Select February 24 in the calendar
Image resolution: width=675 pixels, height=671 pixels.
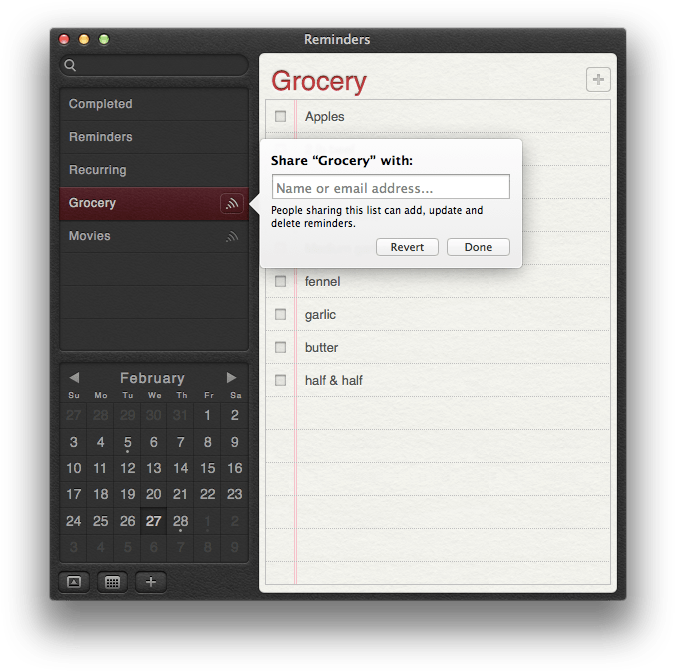(x=74, y=521)
